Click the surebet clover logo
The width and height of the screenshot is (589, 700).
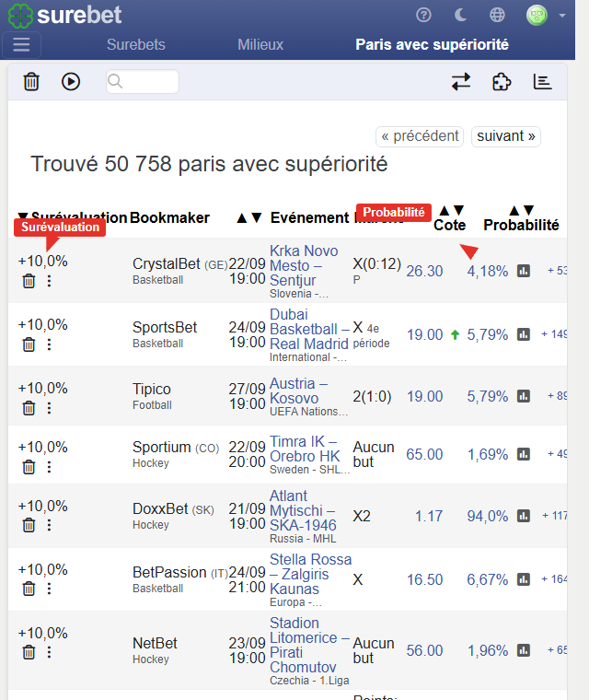pos(20,16)
